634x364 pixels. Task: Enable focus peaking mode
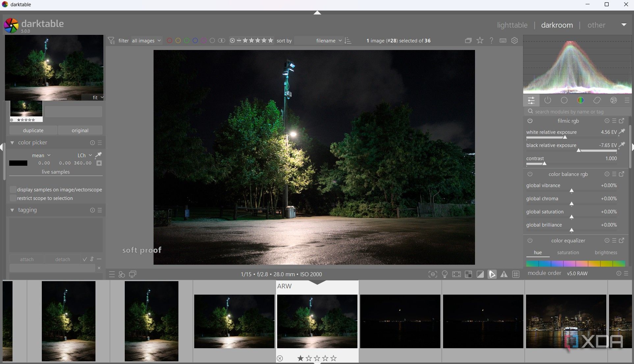click(x=432, y=274)
